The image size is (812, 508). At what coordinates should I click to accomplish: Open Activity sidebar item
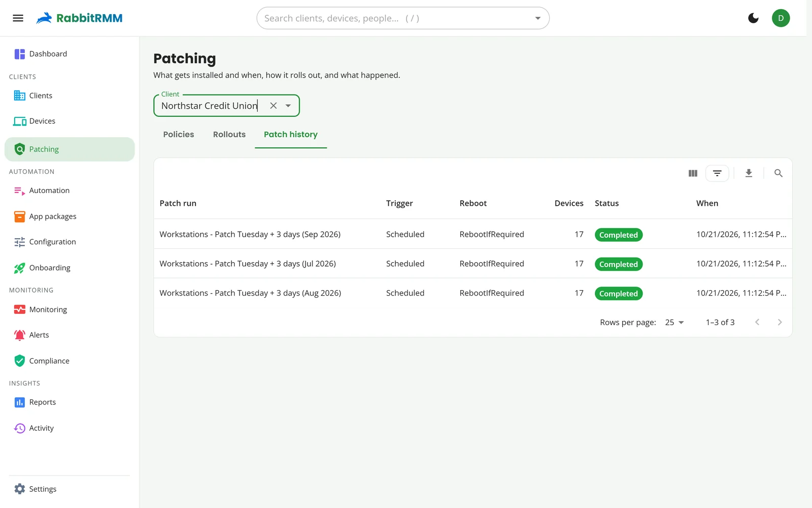(70, 428)
